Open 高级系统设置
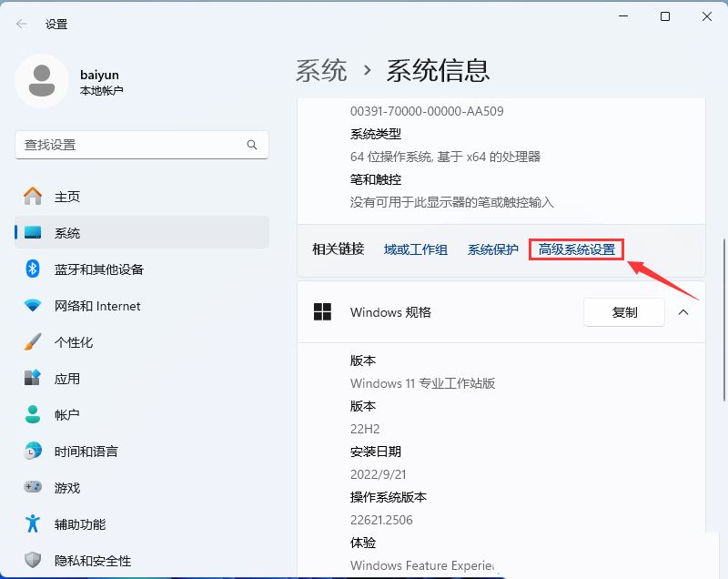728x579 pixels. pyautogui.click(x=576, y=249)
